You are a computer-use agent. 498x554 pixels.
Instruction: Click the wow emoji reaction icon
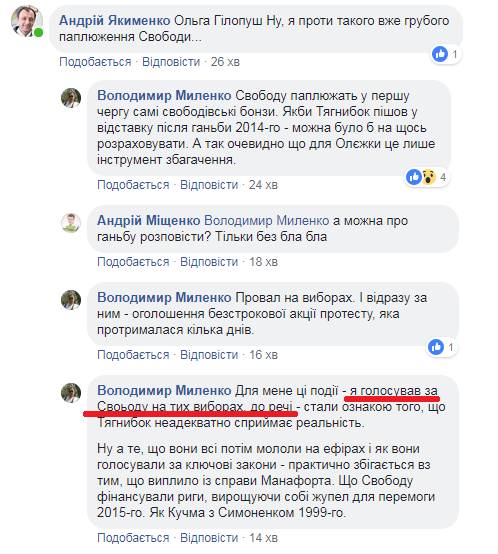[x=428, y=177]
